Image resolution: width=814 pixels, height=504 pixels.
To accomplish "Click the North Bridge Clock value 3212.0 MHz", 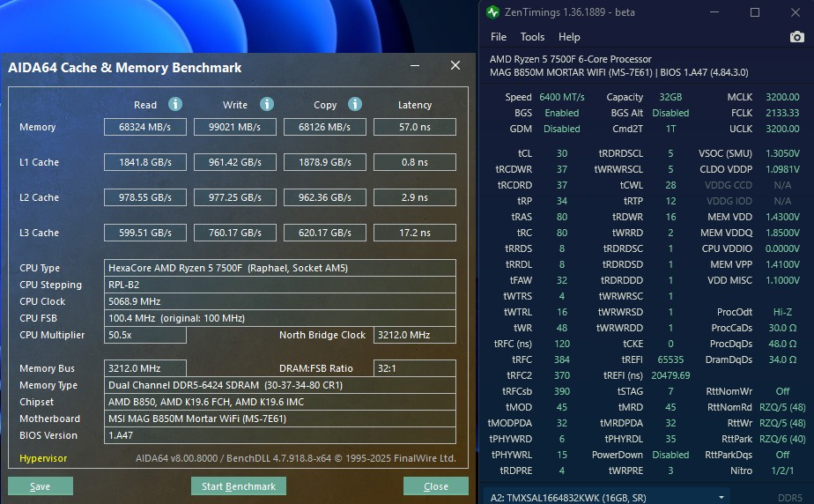I will click(x=415, y=335).
